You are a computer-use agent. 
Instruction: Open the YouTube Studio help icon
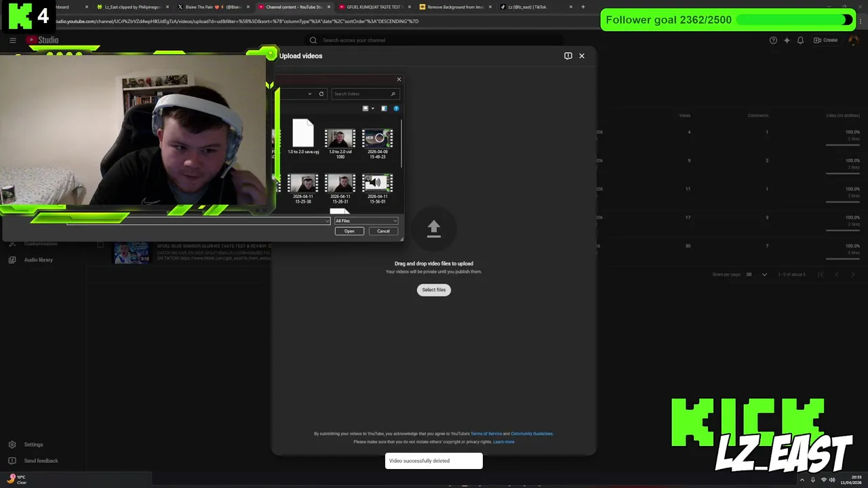pyautogui.click(x=773, y=40)
